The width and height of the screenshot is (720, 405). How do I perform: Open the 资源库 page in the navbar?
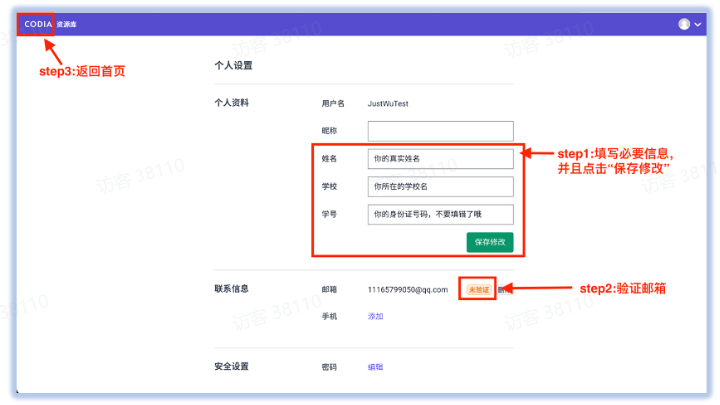68,23
